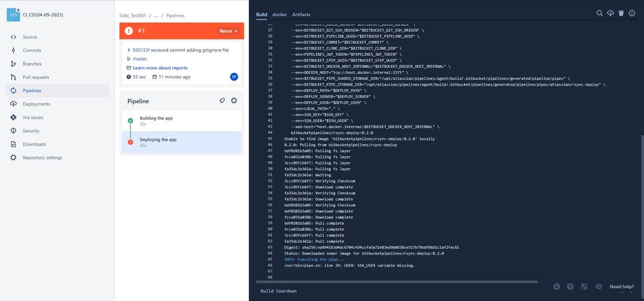Open commit 930133f link
644x301 pixels.
pyautogui.click(x=141, y=50)
